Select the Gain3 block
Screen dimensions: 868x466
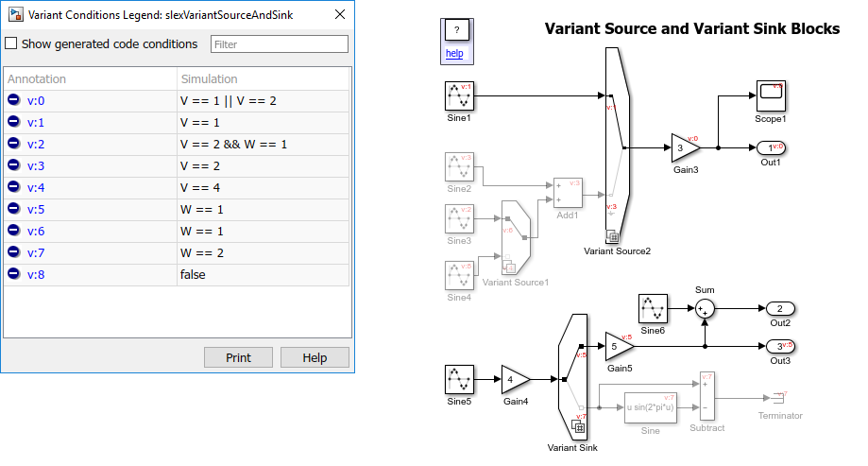click(686, 148)
